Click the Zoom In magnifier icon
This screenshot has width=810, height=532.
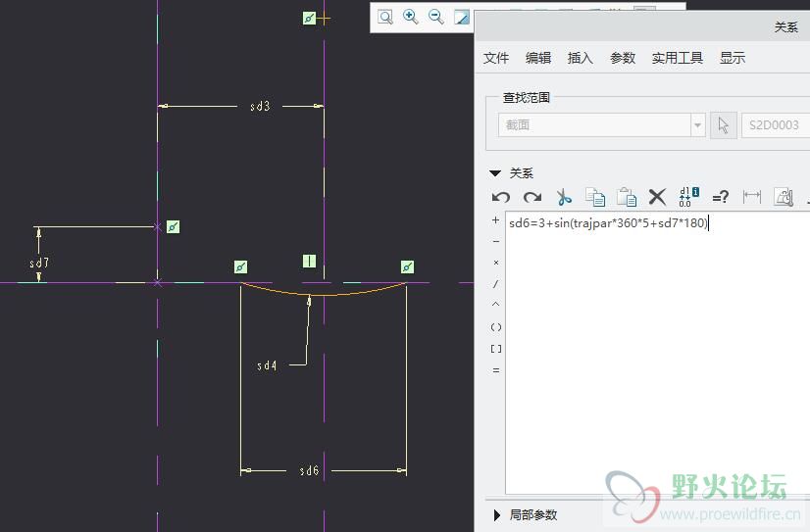click(x=411, y=17)
